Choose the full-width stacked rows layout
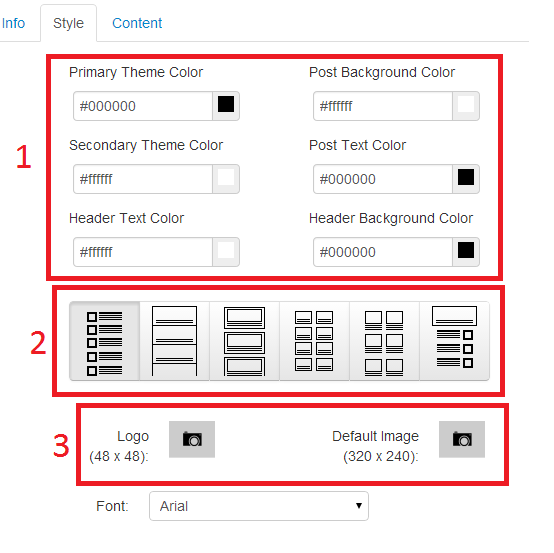 [x=175, y=341]
